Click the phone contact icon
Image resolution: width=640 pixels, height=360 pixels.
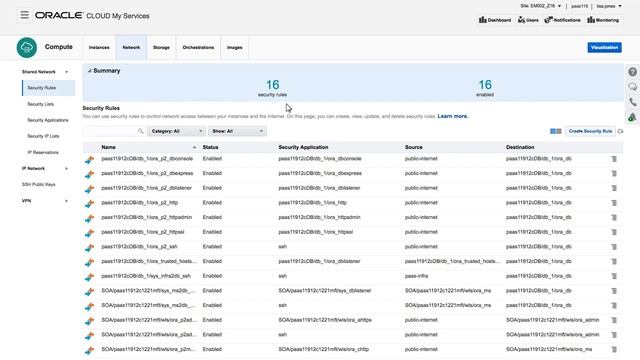coord(632,102)
